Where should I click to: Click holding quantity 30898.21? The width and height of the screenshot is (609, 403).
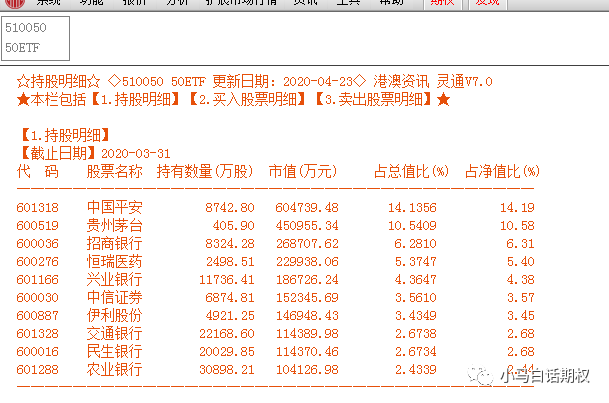click(227, 370)
